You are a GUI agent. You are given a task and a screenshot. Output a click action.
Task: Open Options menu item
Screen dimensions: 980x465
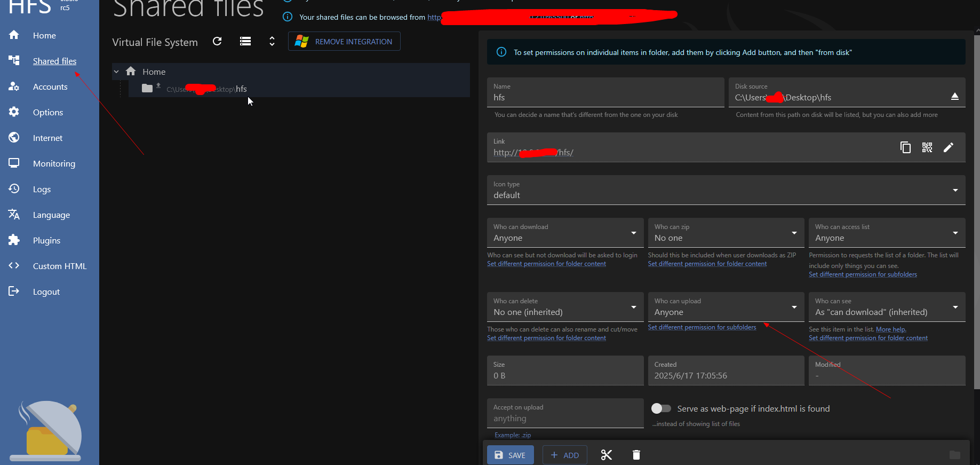pyautogui.click(x=48, y=112)
